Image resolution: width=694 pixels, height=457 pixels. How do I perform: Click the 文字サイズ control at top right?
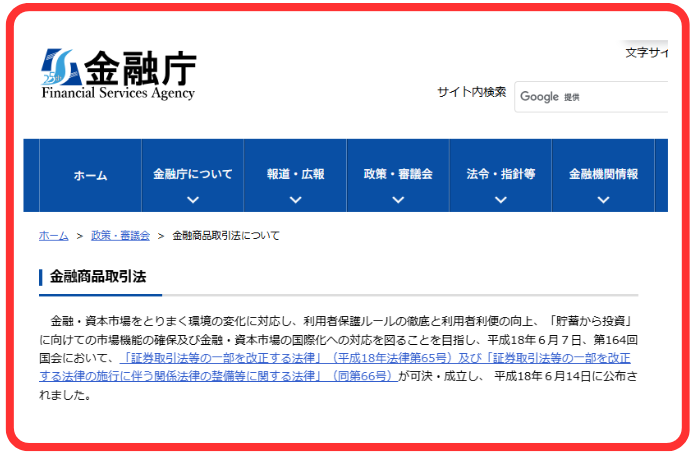(x=646, y=53)
